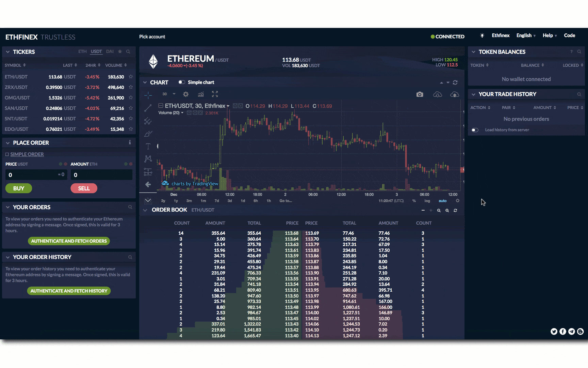Search in the Tickers panel
This screenshot has height=368, width=588.
[128, 52]
